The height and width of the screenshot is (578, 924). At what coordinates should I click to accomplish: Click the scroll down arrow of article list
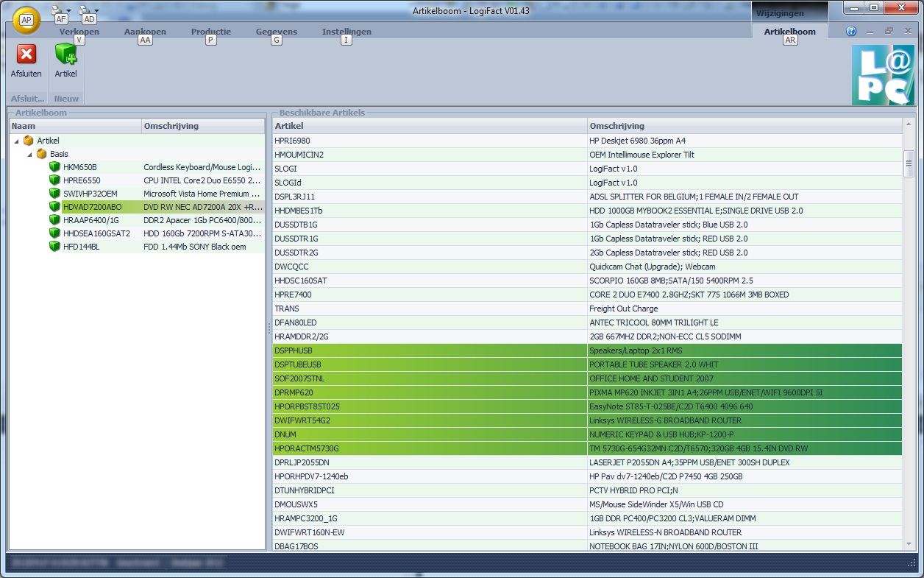909,543
